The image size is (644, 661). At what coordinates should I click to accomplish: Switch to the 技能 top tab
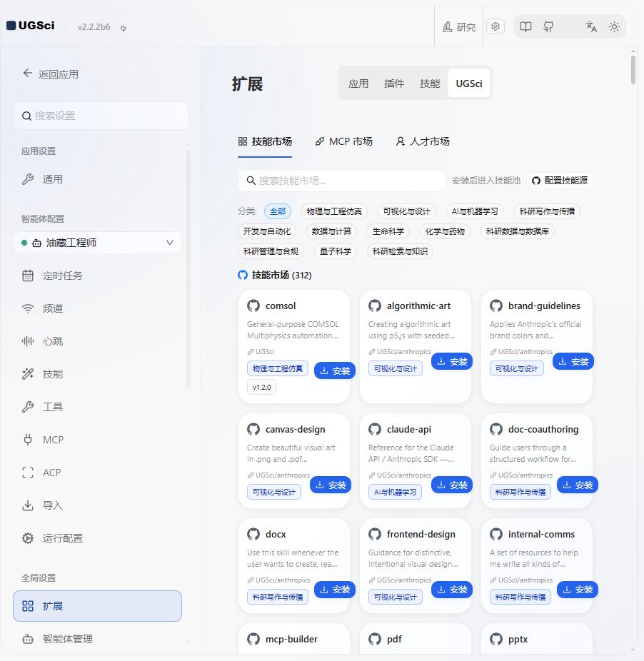tap(430, 84)
